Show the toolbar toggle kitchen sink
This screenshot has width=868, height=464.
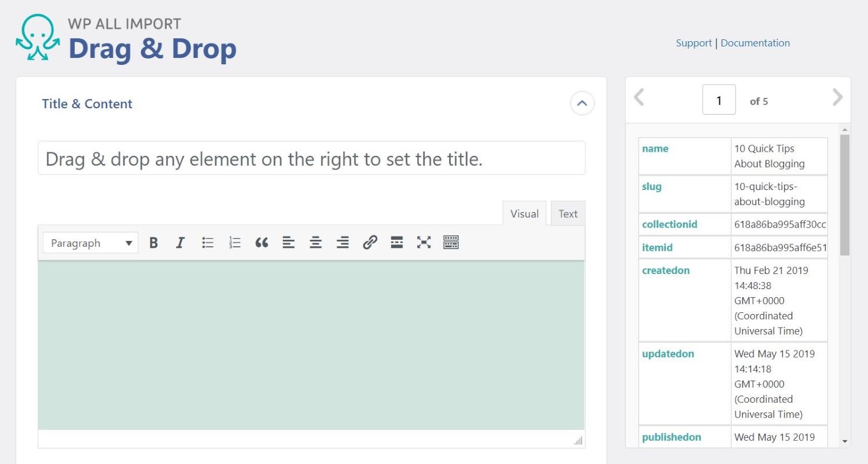(x=451, y=243)
